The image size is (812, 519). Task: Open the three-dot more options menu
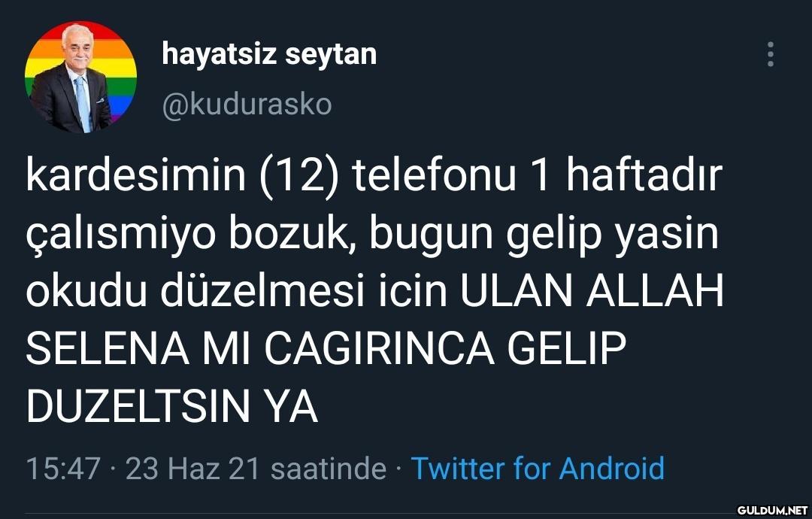click(x=771, y=54)
